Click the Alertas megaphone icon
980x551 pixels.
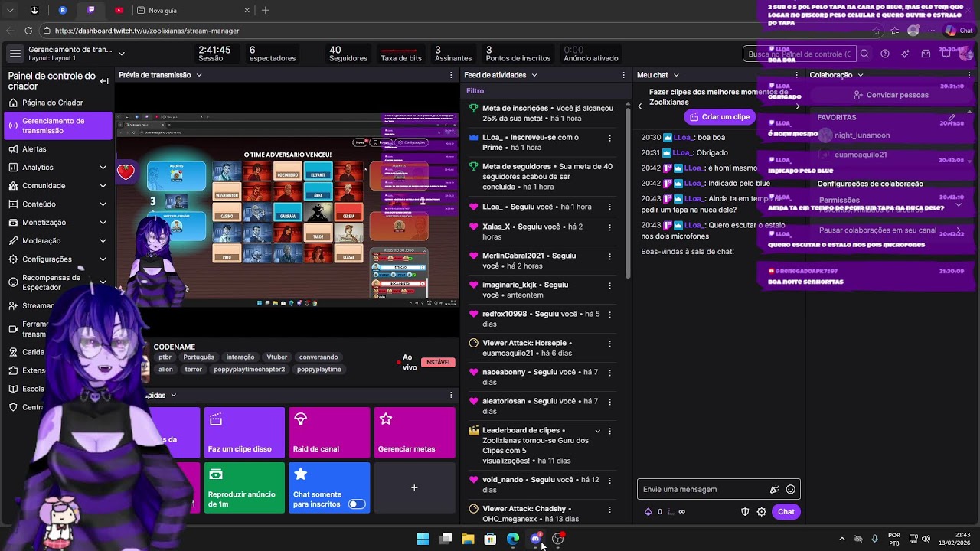(13, 149)
